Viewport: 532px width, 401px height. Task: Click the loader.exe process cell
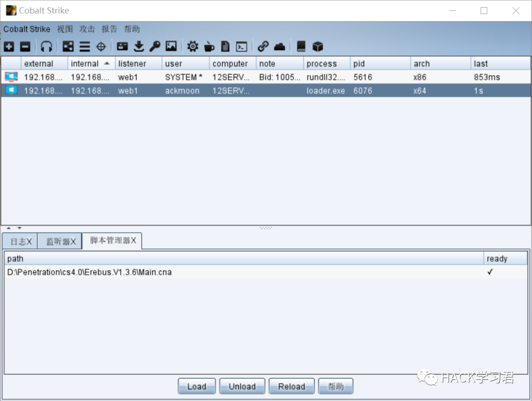[326, 91]
